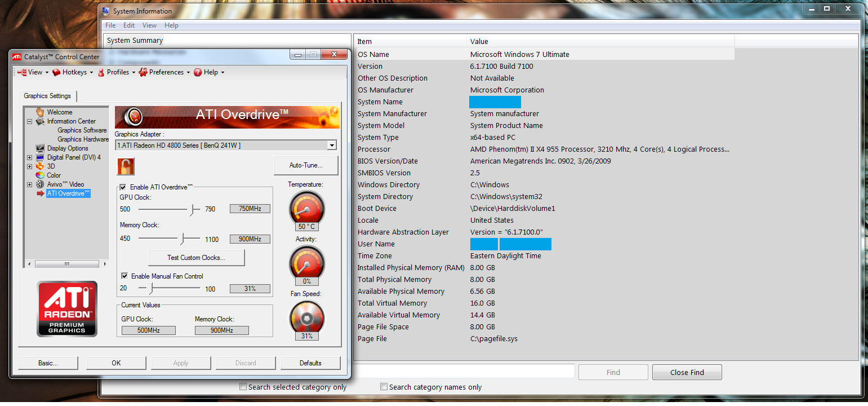The height and width of the screenshot is (406, 868).
Task: Expand the Digital Panel (DVI) 4 node
Action: [x=29, y=157]
